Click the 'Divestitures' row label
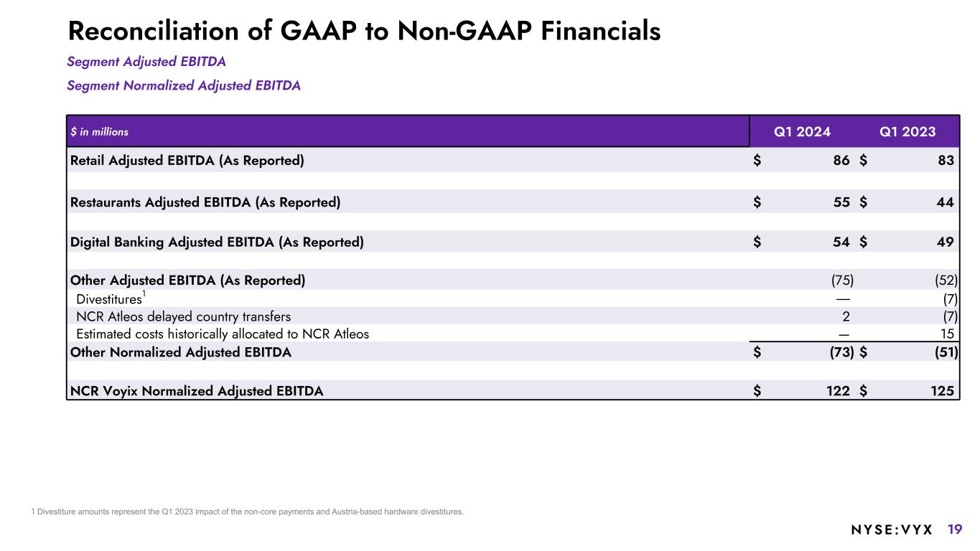The image size is (980, 551). click(109, 298)
